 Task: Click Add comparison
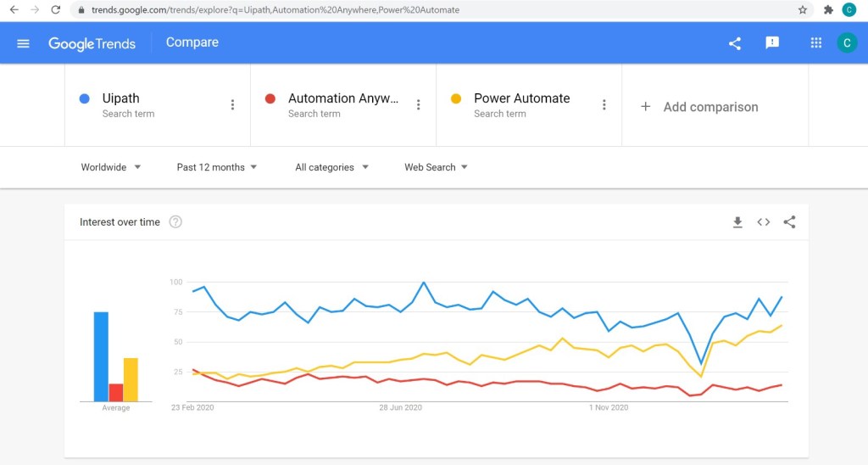[x=700, y=107]
